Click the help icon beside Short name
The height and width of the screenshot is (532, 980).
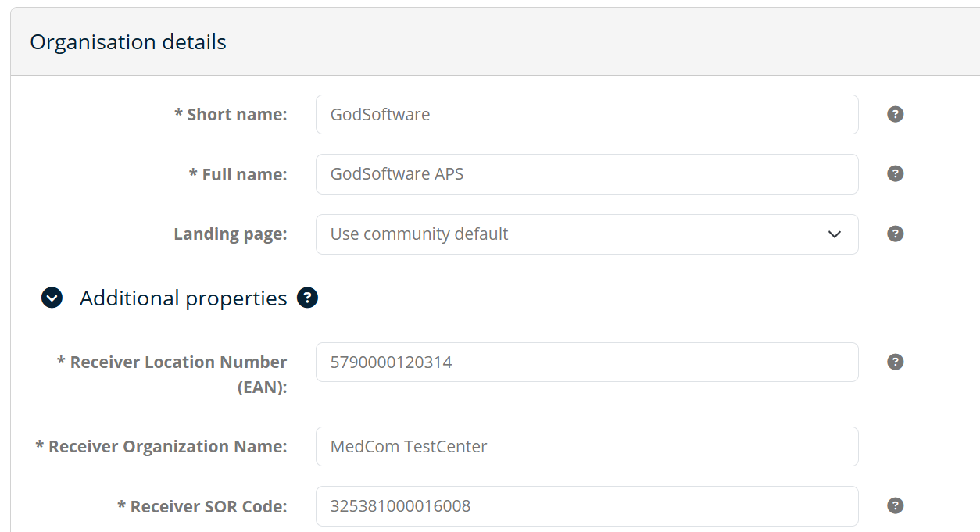pos(896,114)
